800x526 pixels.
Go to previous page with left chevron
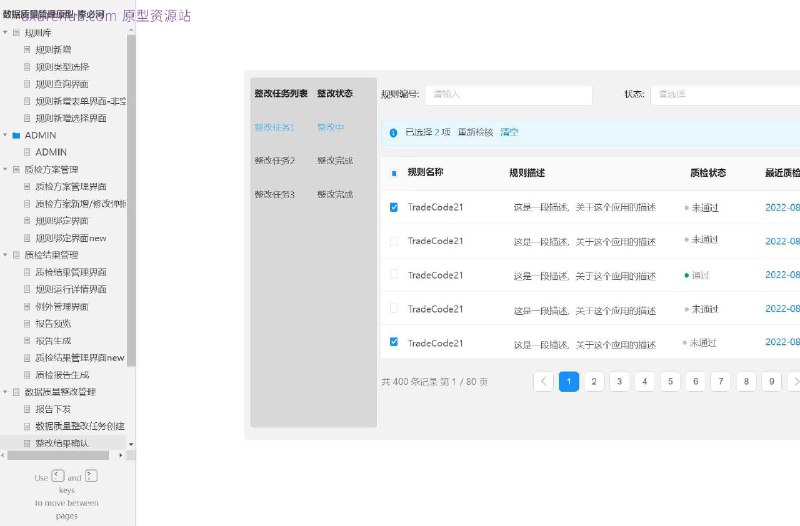pos(543,382)
